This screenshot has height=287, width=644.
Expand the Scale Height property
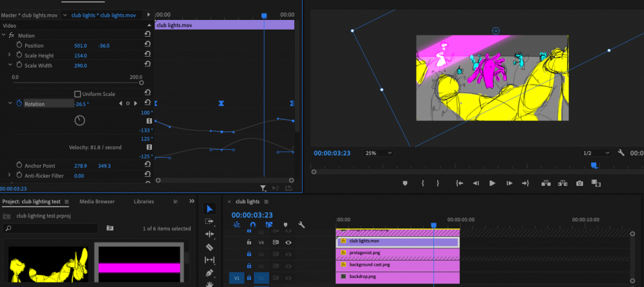10,55
